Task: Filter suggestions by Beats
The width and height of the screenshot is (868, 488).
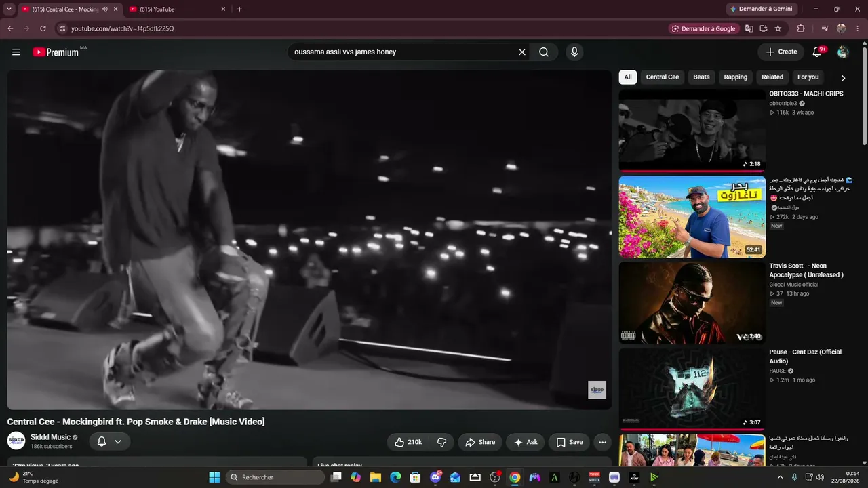Action: point(701,77)
